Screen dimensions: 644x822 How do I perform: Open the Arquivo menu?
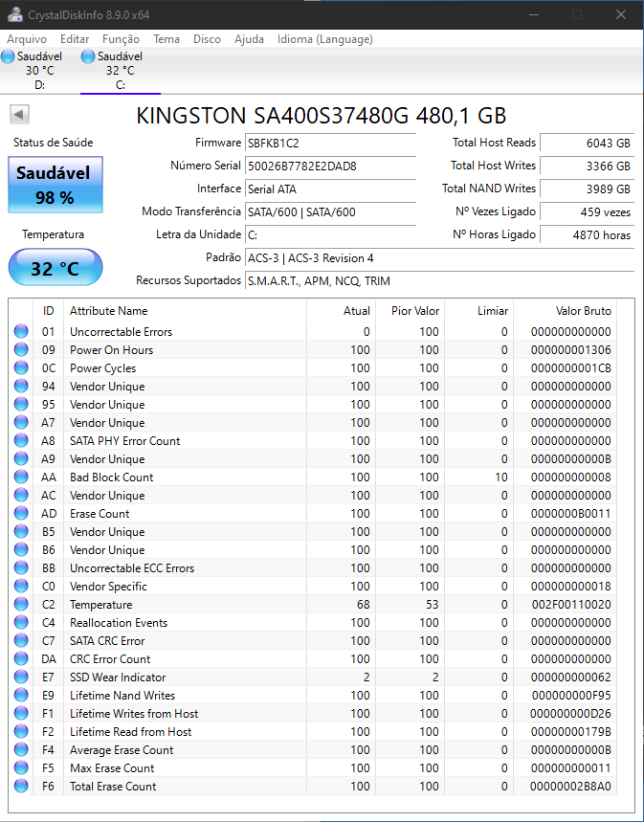coord(27,39)
